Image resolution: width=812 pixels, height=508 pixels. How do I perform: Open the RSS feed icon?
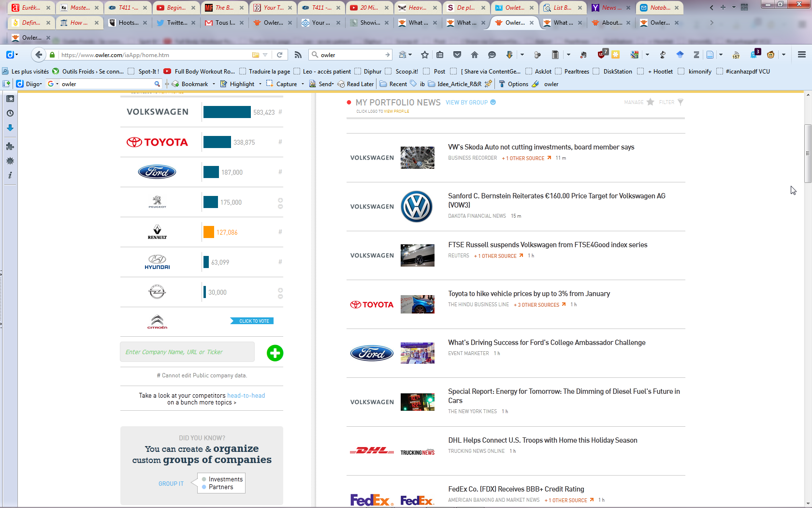click(x=298, y=55)
